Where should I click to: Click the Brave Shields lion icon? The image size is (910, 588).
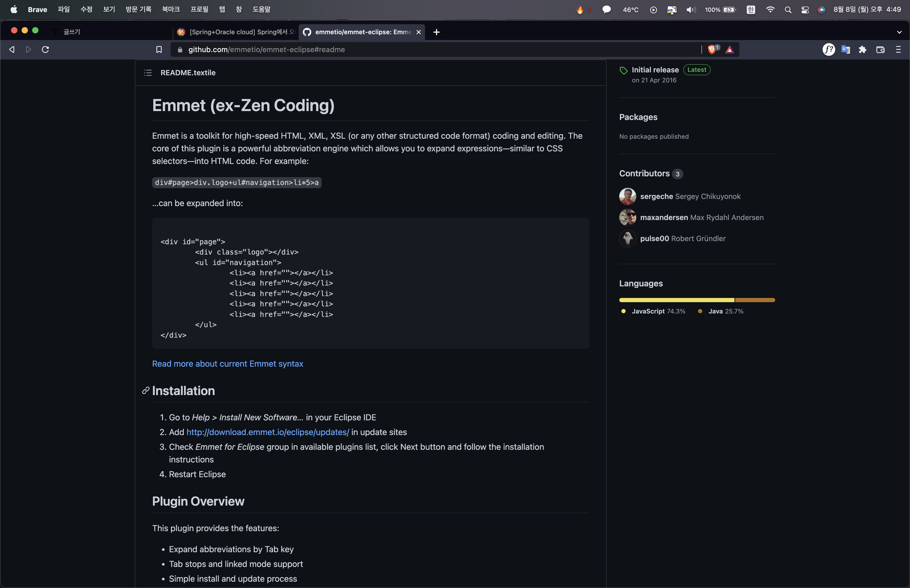711,50
